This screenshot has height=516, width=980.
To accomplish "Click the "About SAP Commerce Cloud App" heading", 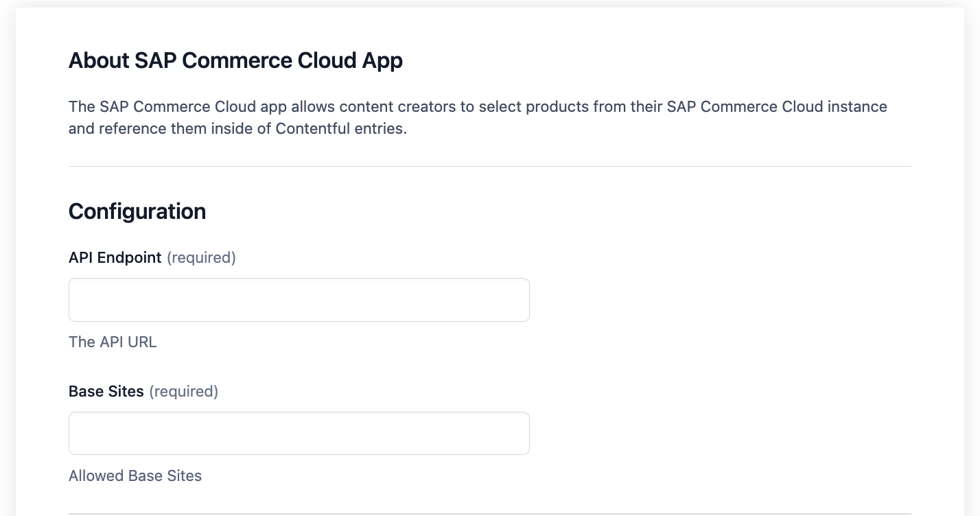I will 235,60.
